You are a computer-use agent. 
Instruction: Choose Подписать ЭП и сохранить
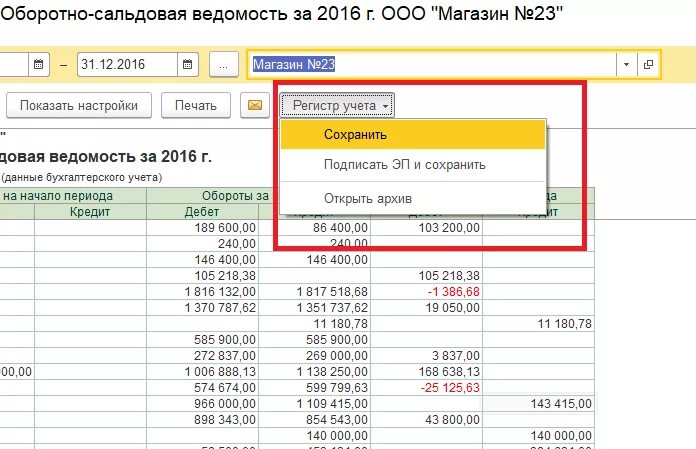coord(413,165)
